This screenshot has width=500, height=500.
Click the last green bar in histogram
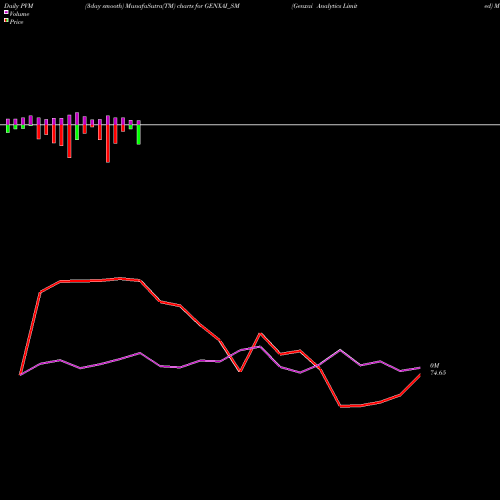139,134
